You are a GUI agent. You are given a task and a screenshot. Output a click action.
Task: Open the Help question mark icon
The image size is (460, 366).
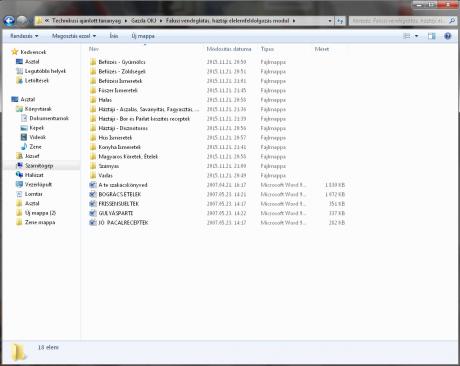(448, 36)
